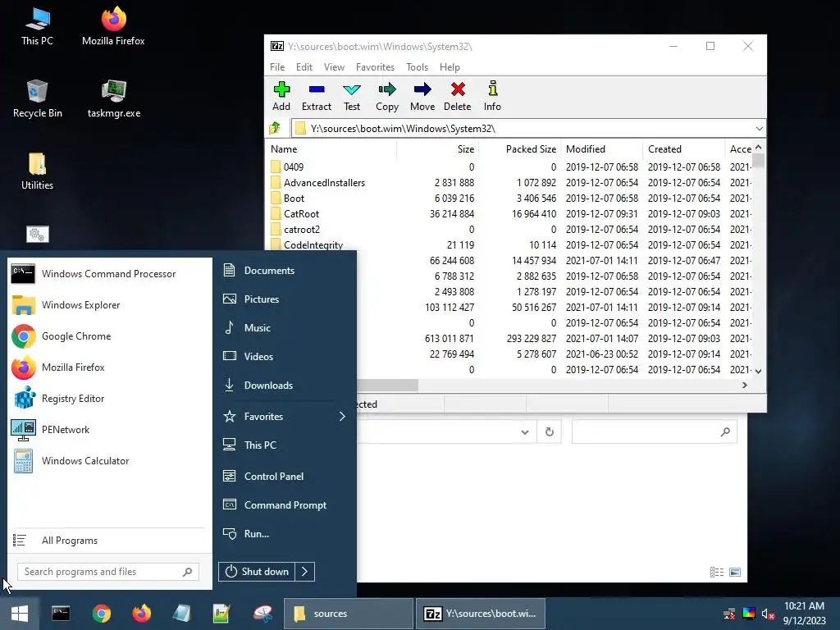Click the Copy toolbar icon in 7-Zip

(387, 96)
